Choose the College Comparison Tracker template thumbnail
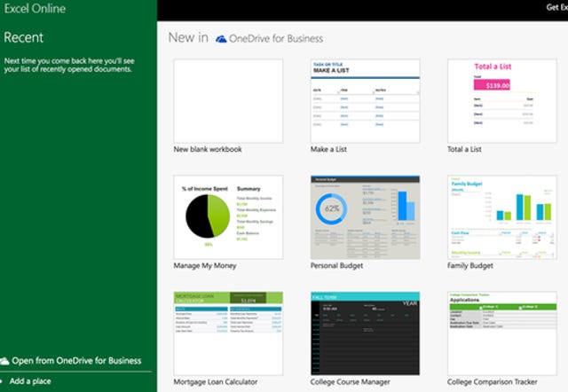568x392 pixels. (502, 333)
